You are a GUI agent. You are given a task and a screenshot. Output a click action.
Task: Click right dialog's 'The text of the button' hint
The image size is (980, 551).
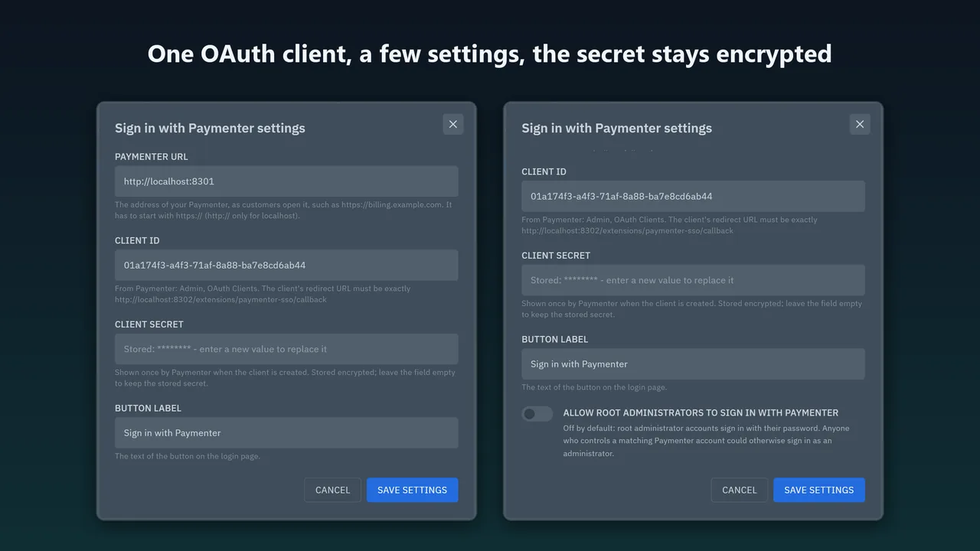click(594, 387)
